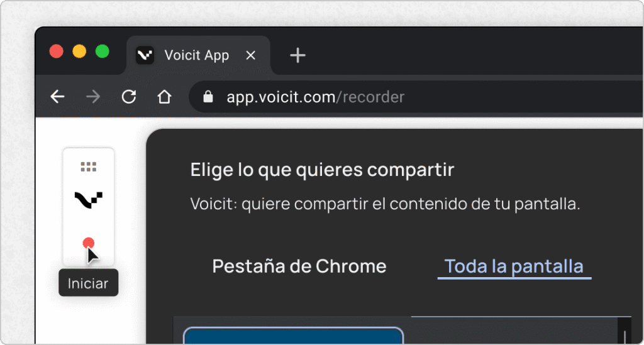Click the Voicit logo in the floating widget
The width and height of the screenshot is (644, 345).
click(89, 200)
